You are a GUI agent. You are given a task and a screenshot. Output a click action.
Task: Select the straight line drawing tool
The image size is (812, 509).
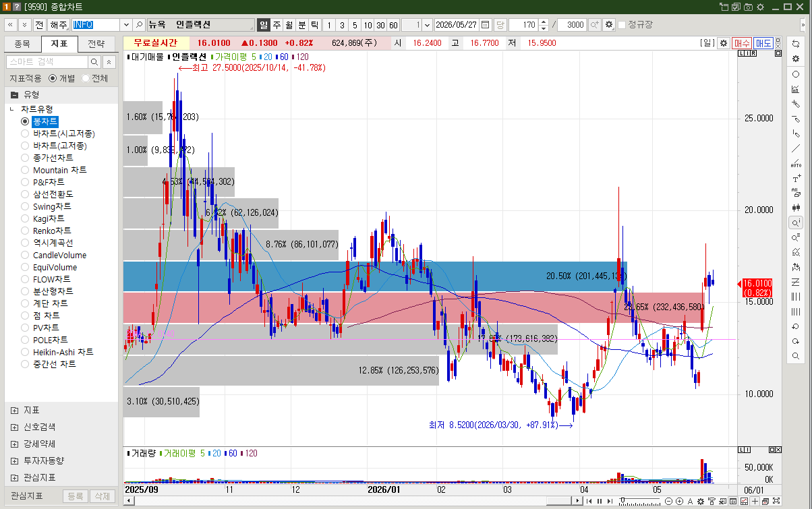796,148
